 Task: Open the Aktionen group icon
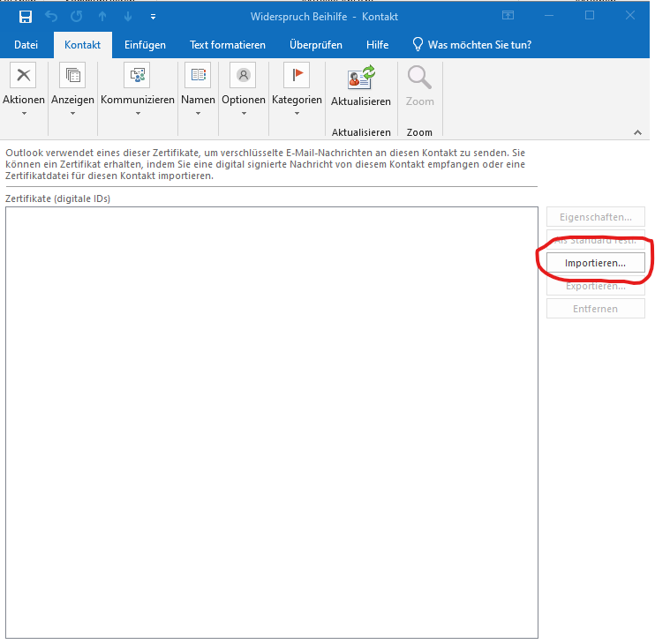(x=23, y=76)
